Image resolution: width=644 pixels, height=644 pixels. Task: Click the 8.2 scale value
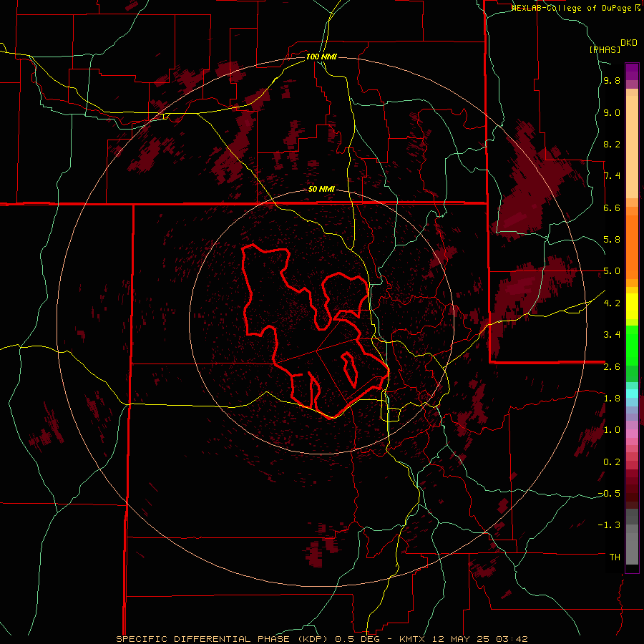click(x=612, y=144)
